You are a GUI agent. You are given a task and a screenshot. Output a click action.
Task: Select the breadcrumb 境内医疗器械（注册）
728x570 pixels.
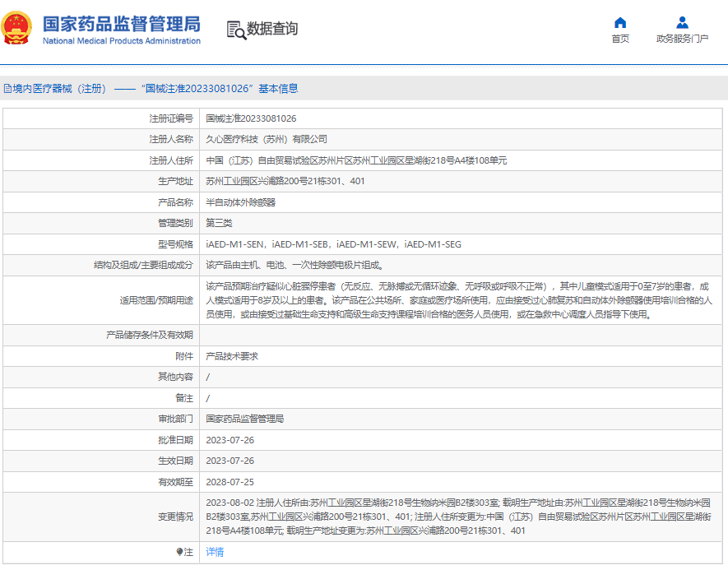pyautogui.click(x=59, y=89)
